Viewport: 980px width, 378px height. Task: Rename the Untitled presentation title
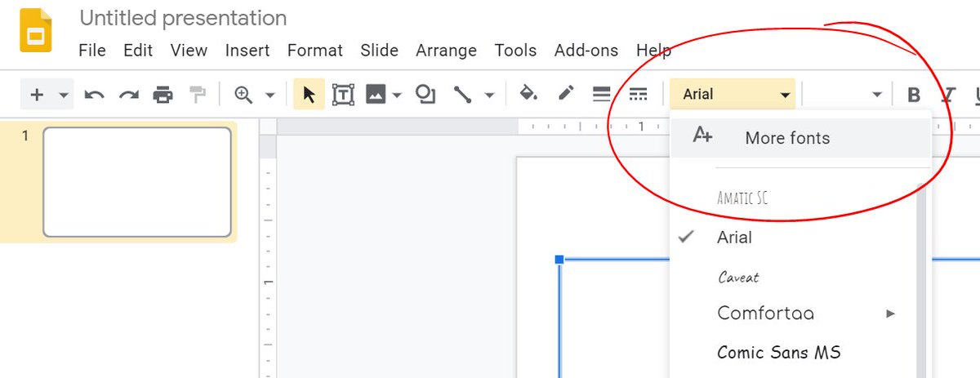point(183,18)
